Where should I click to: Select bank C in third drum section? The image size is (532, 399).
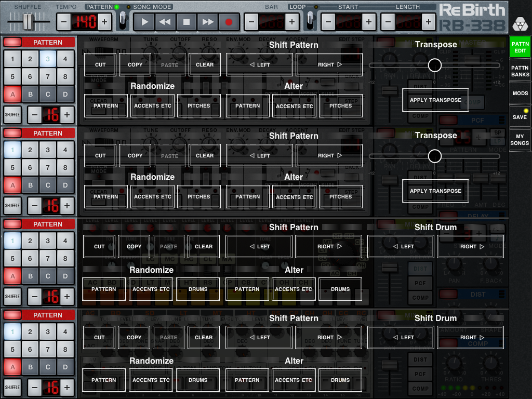(x=48, y=276)
